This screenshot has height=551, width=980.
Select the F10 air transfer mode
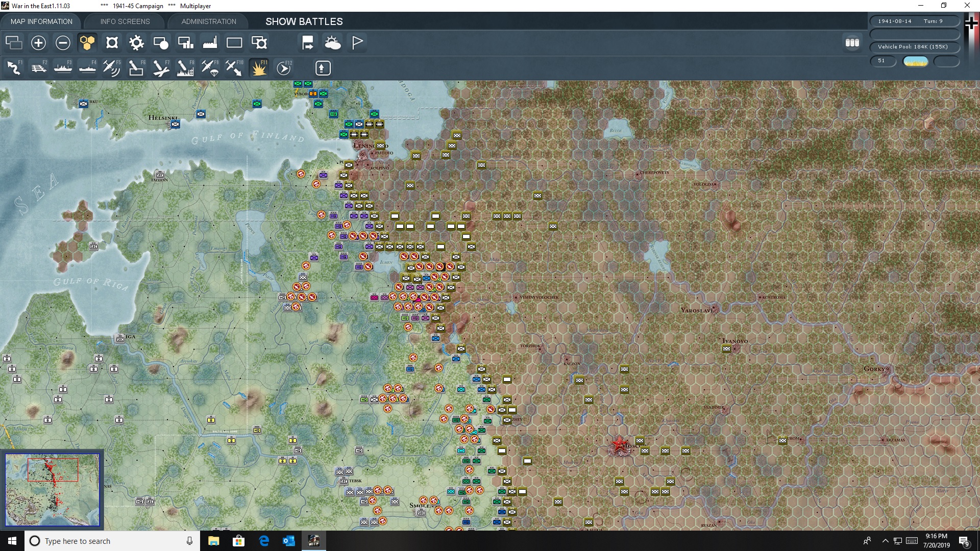234,68
